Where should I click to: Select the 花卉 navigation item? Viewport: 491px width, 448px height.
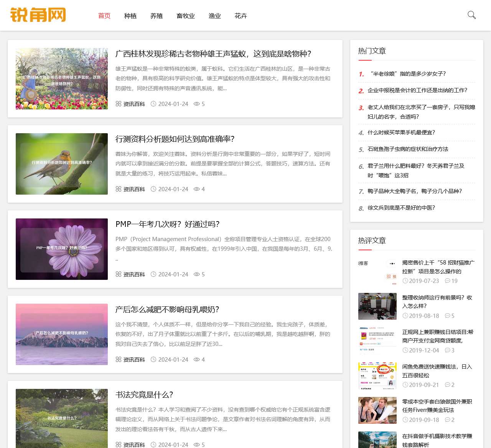tap(241, 16)
